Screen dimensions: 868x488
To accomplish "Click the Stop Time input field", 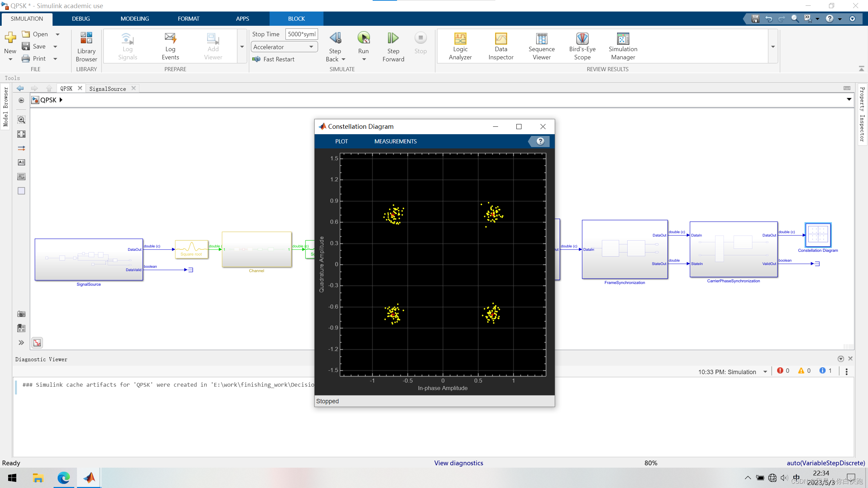I will [301, 34].
